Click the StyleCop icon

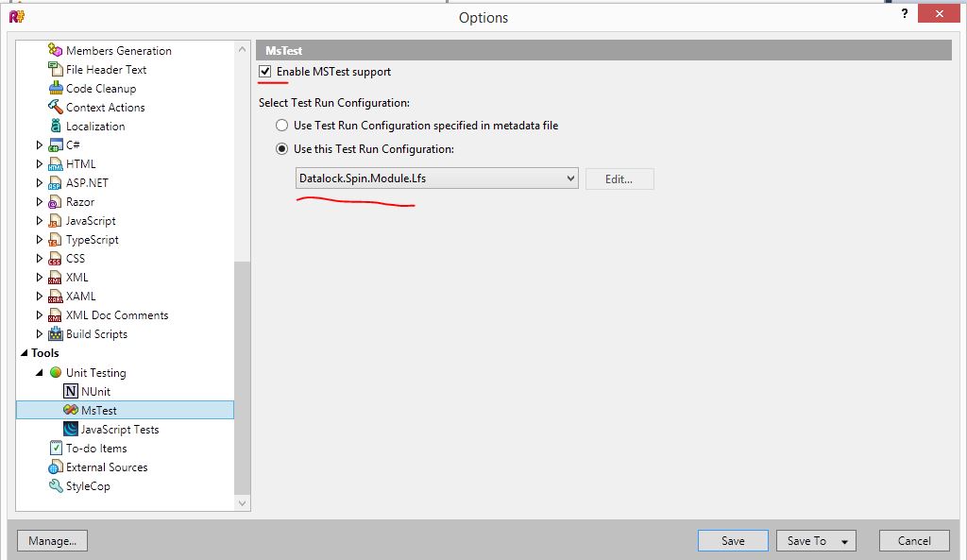(x=56, y=486)
